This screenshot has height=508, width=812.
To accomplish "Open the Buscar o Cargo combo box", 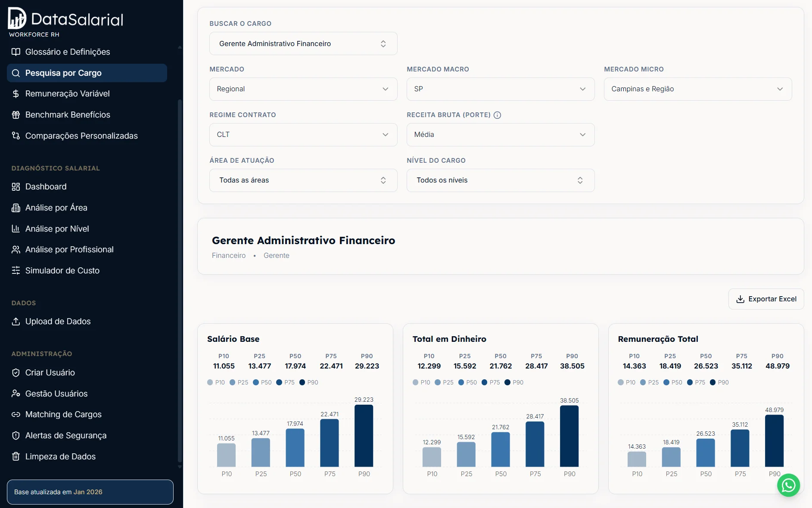I will click(x=303, y=43).
